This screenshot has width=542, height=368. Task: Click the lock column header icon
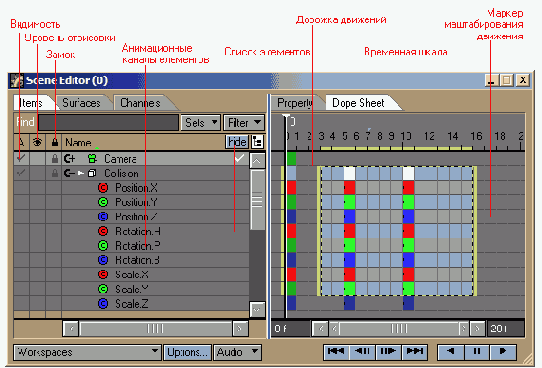[55, 142]
